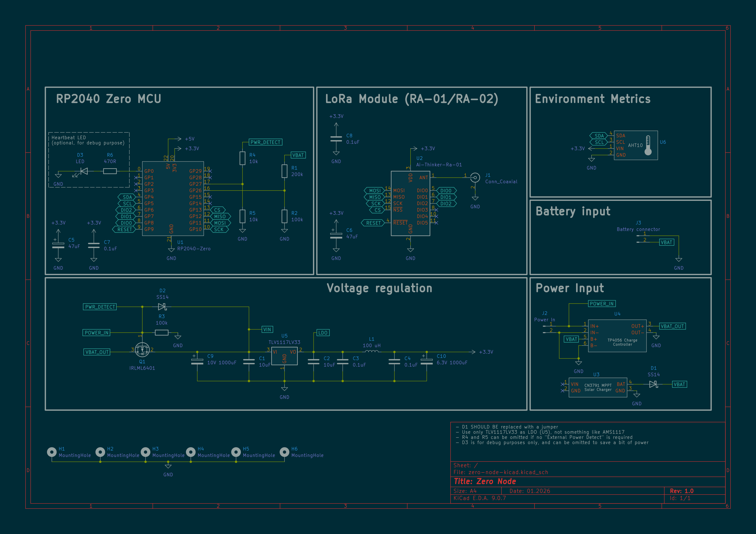The image size is (756, 534).
Task: Click the TLV1117LV33 U5 regulator symbol
Action: pos(284,356)
